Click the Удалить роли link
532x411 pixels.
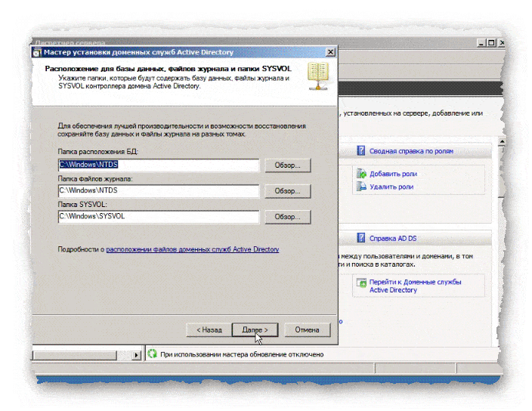pos(391,187)
